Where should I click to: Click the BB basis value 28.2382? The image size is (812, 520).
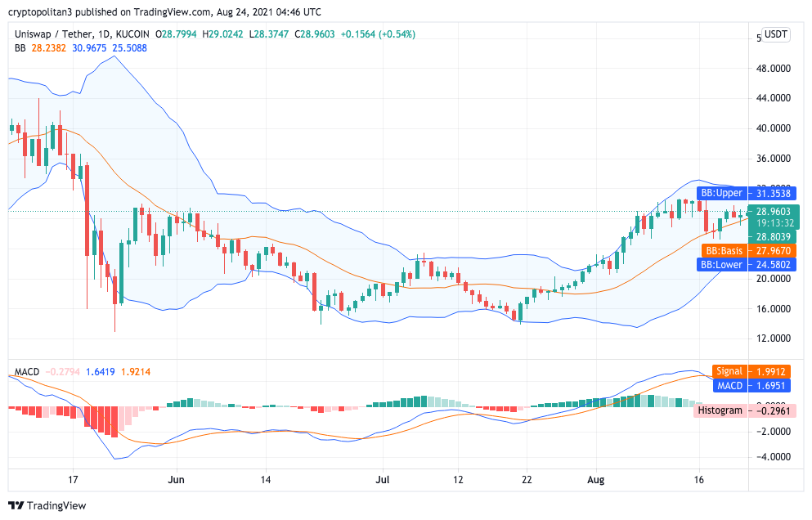pyautogui.click(x=49, y=48)
